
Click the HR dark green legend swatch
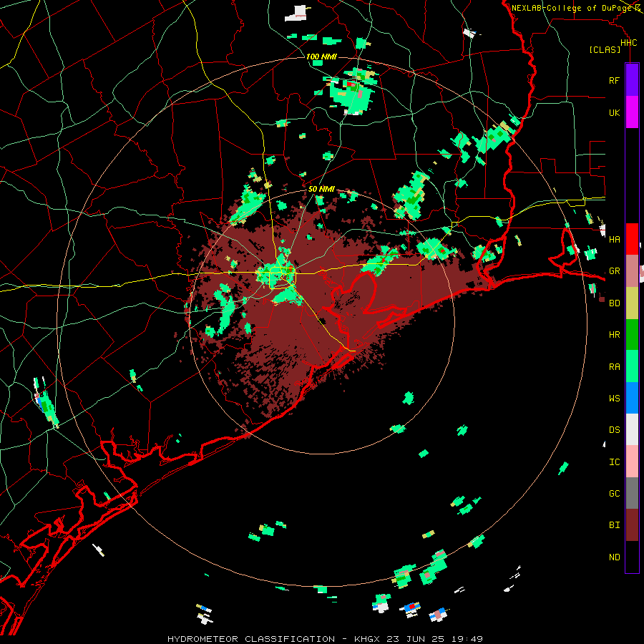632,335
